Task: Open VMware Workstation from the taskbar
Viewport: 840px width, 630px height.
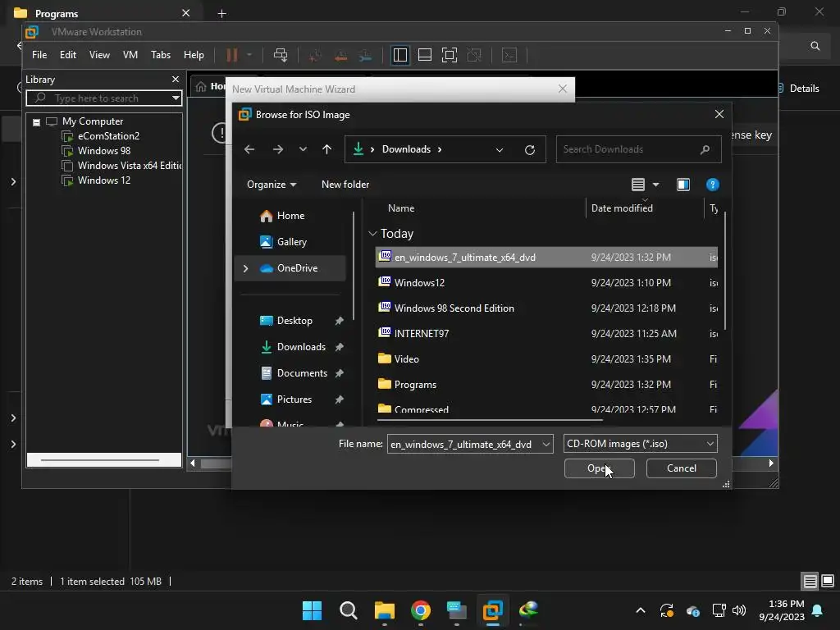Action: [492, 609]
